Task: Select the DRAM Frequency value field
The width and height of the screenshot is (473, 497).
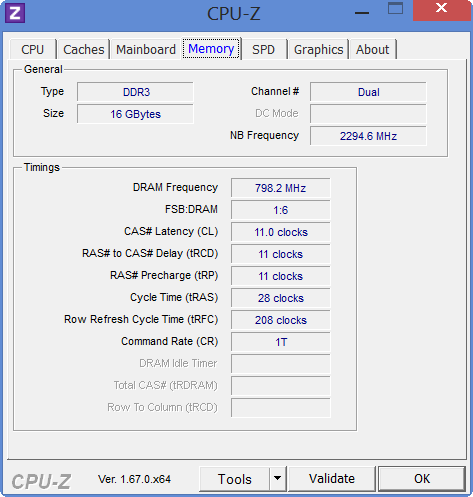Action: click(281, 188)
